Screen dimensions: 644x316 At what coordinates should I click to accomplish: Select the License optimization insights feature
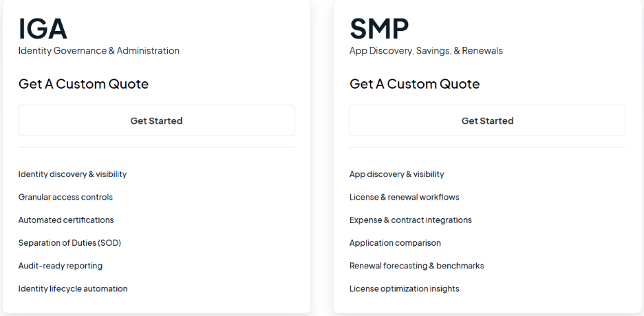404,289
